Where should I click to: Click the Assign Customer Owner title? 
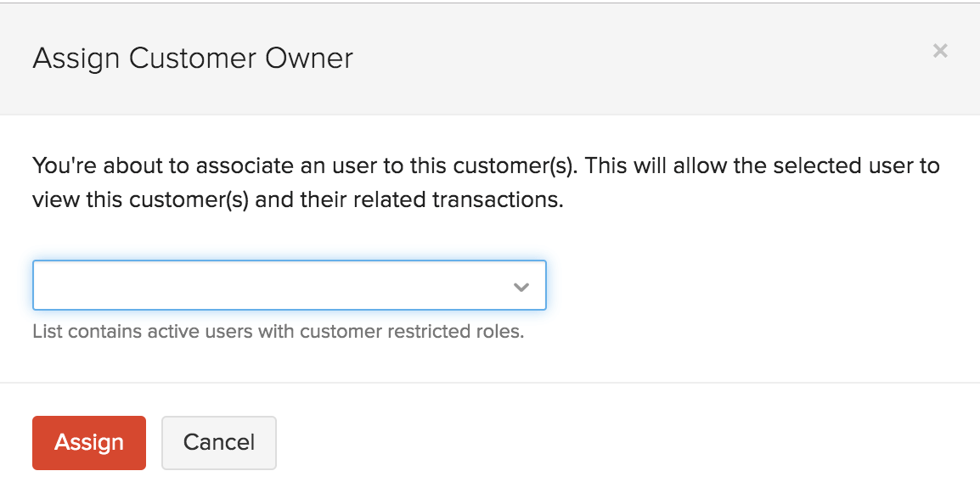point(192,58)
